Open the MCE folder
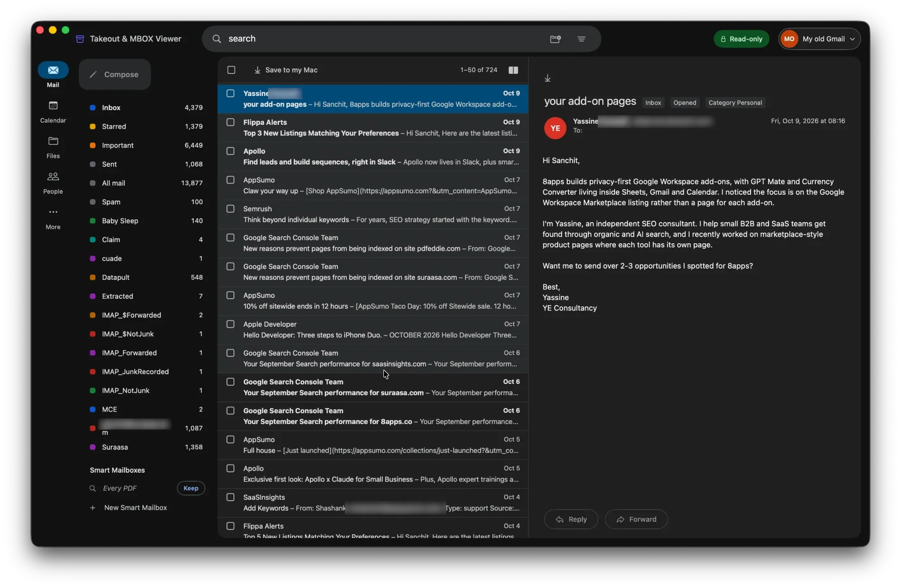The width and height of the screenshot is (901, 588). coord(146,410)
